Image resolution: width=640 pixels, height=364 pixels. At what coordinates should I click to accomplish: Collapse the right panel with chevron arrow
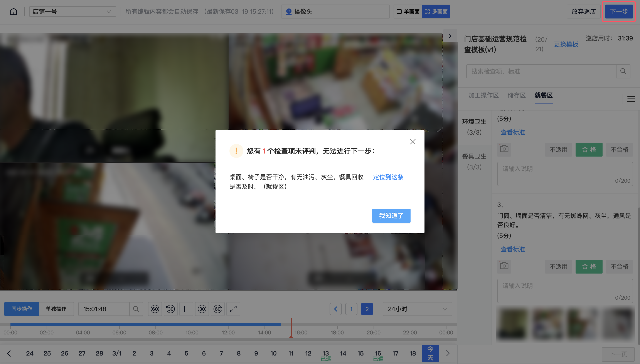[x=450, y=36]
